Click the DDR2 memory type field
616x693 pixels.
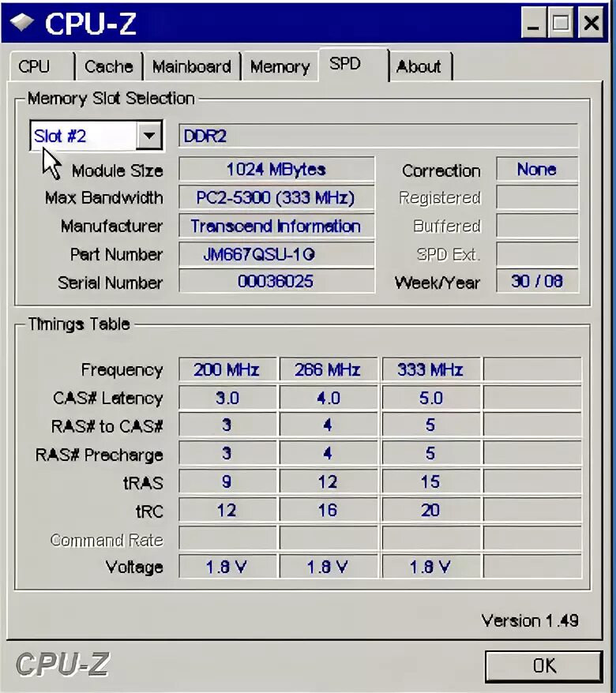point(378,136)
